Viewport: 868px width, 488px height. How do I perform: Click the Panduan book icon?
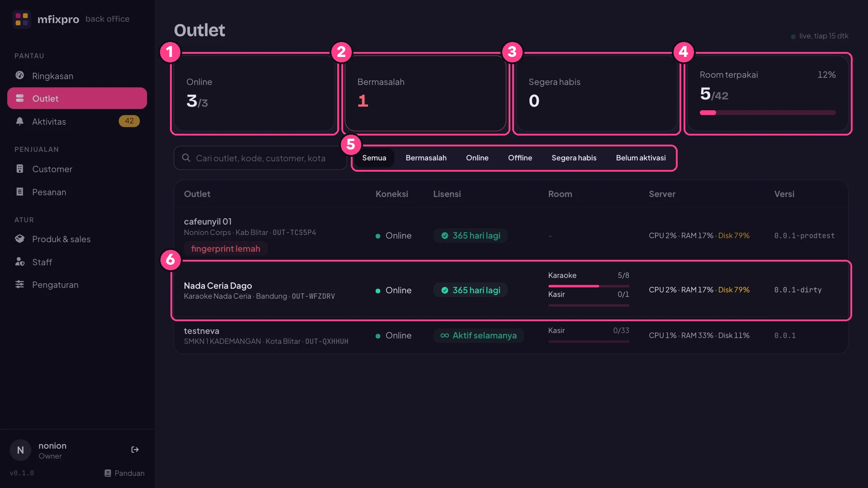pyautogui.click(x=108, y=473)
